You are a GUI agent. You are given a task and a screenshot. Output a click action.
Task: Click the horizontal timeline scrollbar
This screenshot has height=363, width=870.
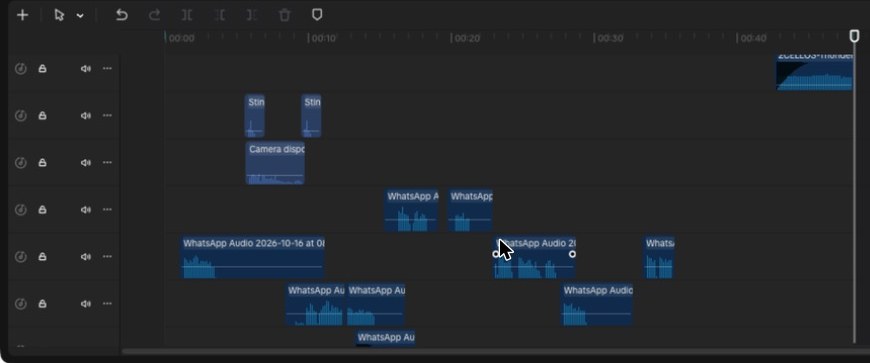[495, 351]
